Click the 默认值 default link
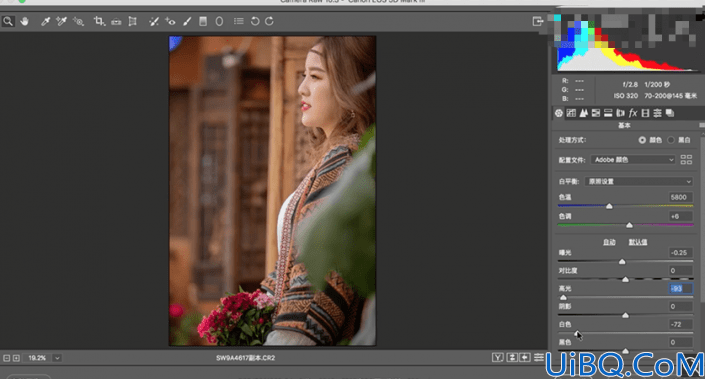Viewport: 705px width, 379px height. point(638,242)
